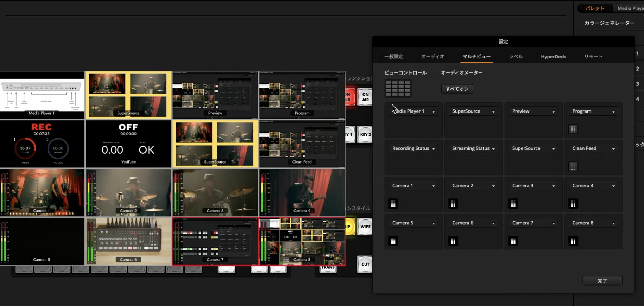Click the Clean Feed audio meter icon
Viewport: 644px width, 306px height.
[573, 166]
